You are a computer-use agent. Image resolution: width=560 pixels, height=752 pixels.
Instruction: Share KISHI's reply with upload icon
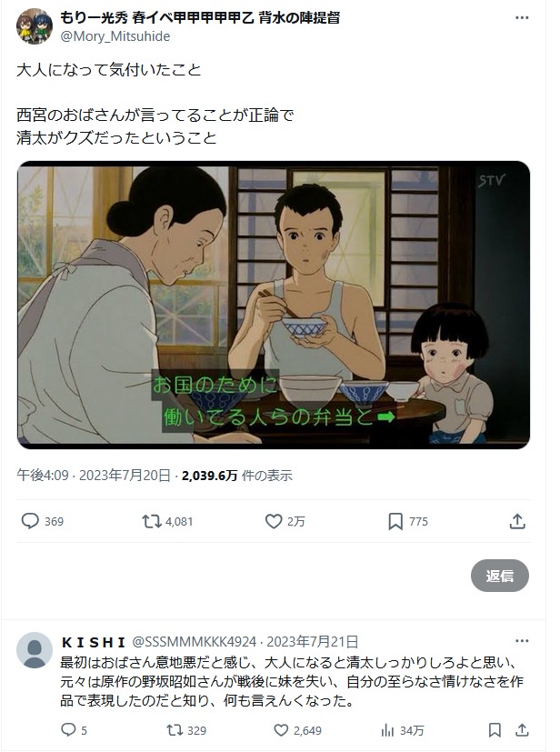point(521,730)
